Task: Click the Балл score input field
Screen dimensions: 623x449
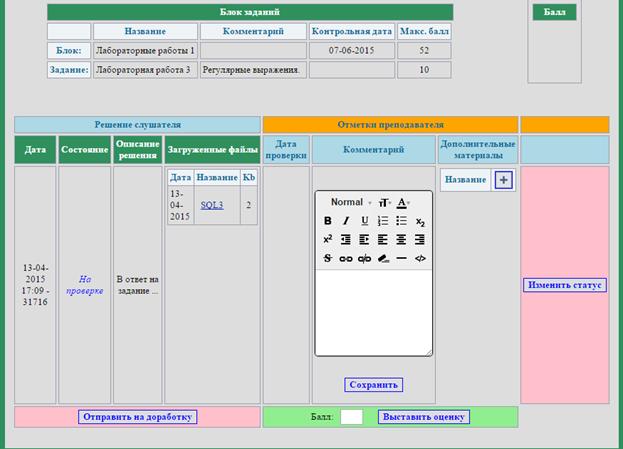Action: coord(351,417)
